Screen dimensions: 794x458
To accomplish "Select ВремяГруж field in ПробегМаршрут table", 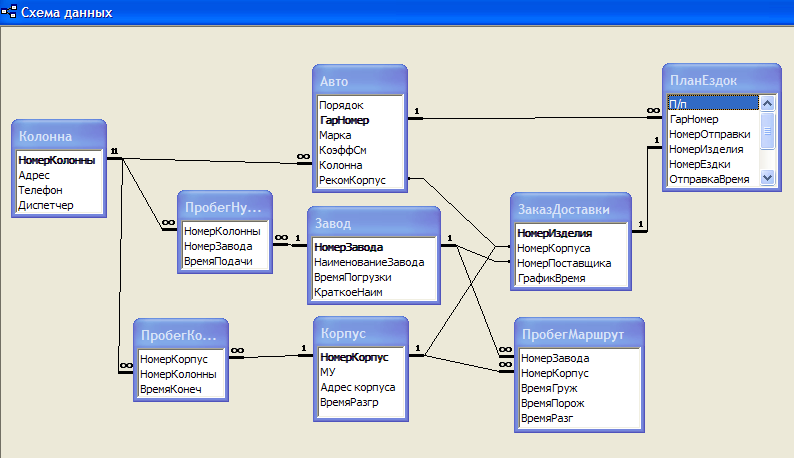I will tap(579, 388).
